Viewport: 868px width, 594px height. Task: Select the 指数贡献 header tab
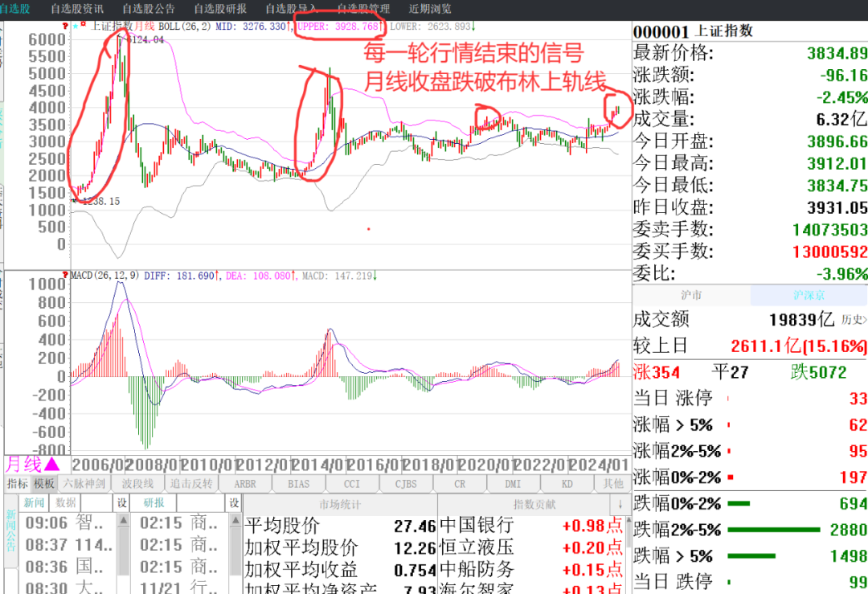[x=534, y=504]
